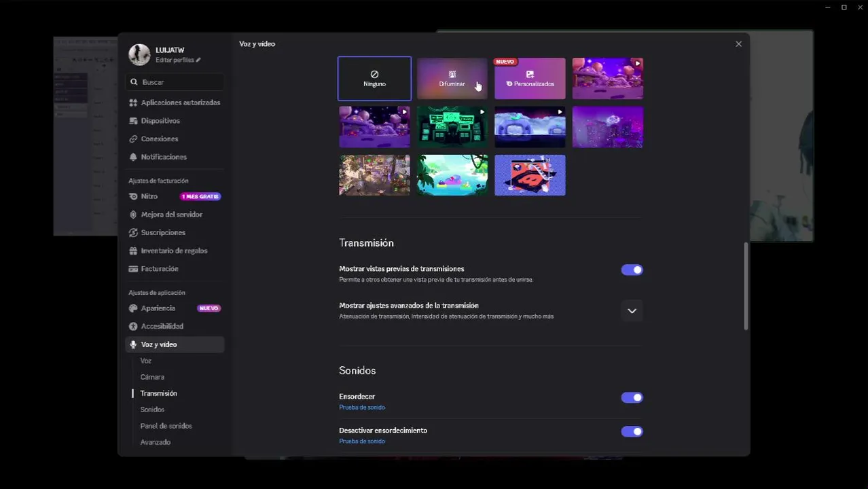Choose the purple city skyline background
Screen dimensions: 868x489
607,127
